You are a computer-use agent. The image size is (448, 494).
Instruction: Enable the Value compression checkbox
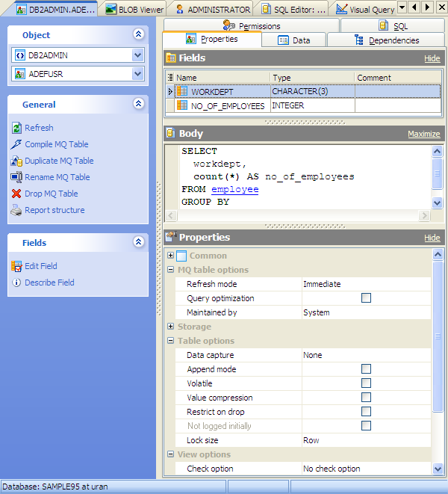click(x=366, y=398)
